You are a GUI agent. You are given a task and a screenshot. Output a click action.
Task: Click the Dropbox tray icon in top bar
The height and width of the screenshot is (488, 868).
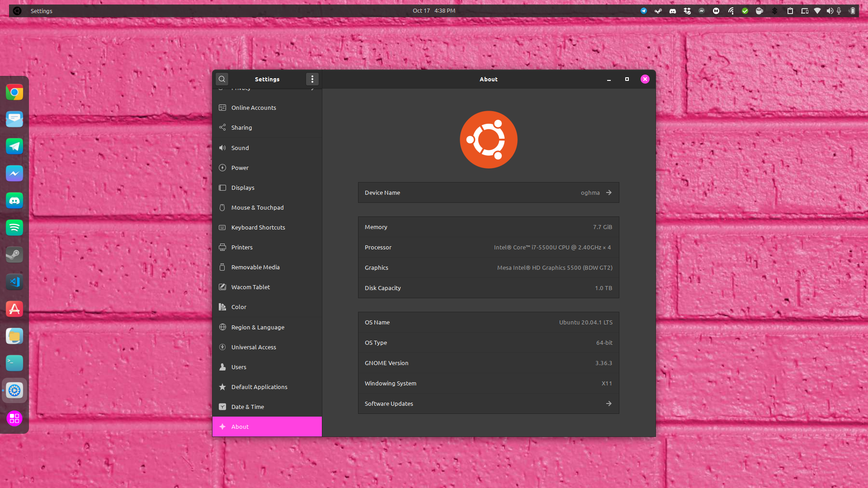(687, 11)
